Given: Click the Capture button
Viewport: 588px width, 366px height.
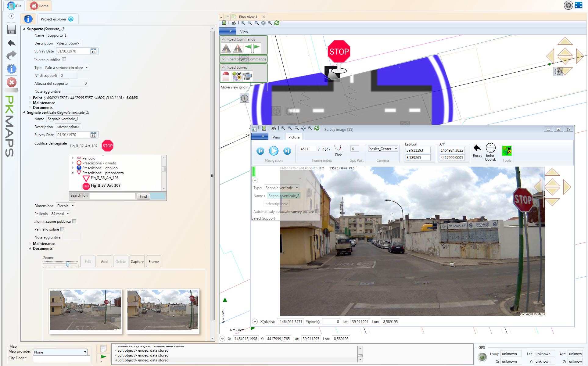Looking at the screenshot, I should click(137, 262).
